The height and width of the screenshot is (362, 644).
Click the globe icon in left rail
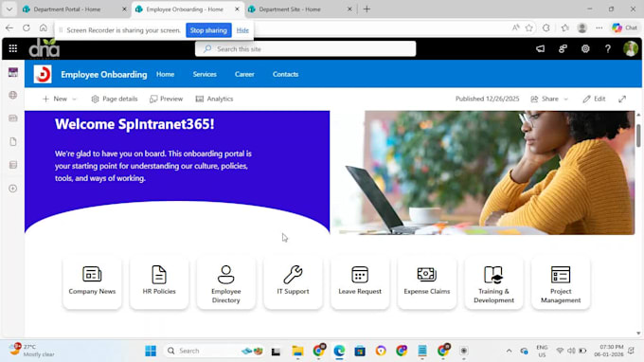(x=13, y=95)
